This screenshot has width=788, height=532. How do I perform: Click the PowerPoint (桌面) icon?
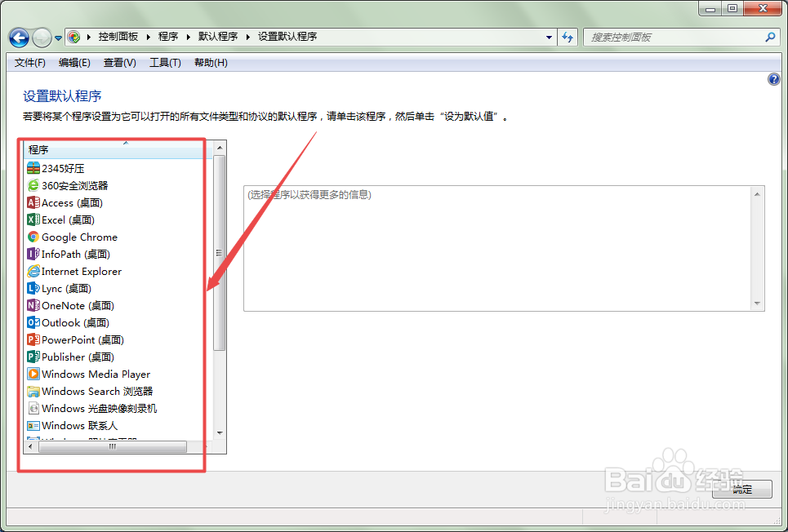pyautogui.click(x=33, y=339)
